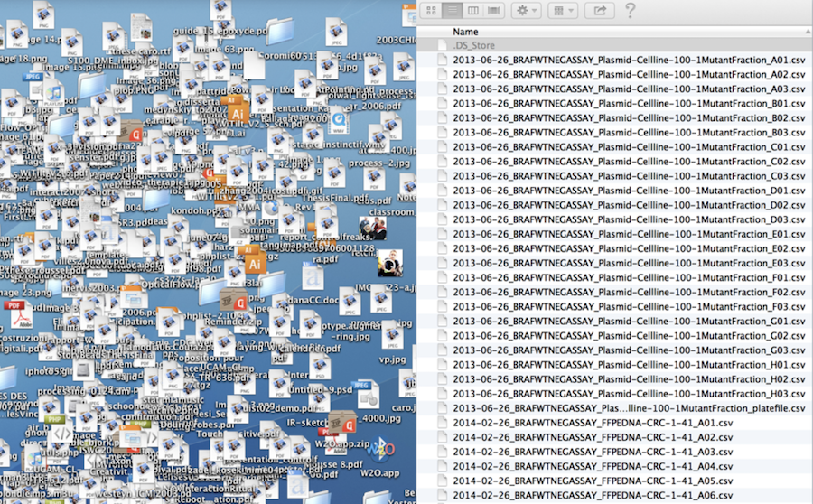Switch Finder to column view
The width and height of the screenshot is (813, 504).
[472, 10]
